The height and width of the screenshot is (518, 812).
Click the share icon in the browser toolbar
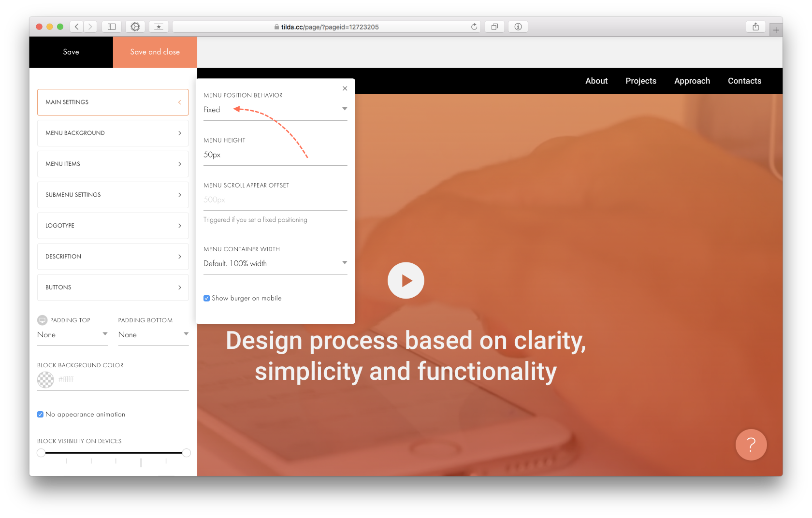pos(755,27)
